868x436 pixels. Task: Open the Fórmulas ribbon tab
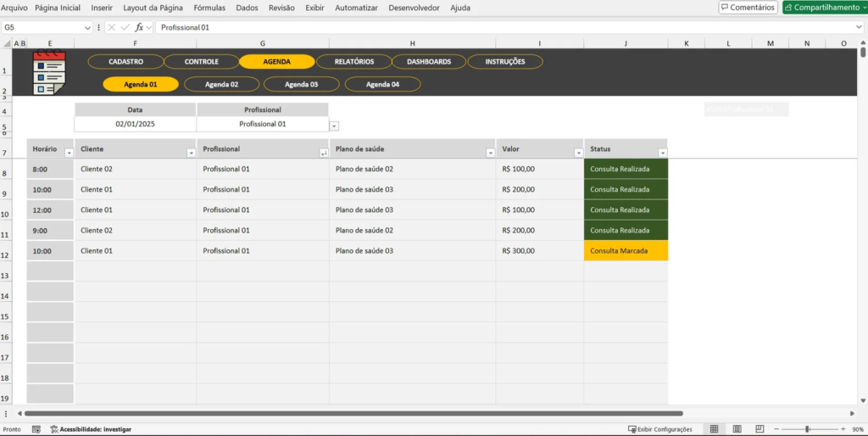(x=209, y=8)
